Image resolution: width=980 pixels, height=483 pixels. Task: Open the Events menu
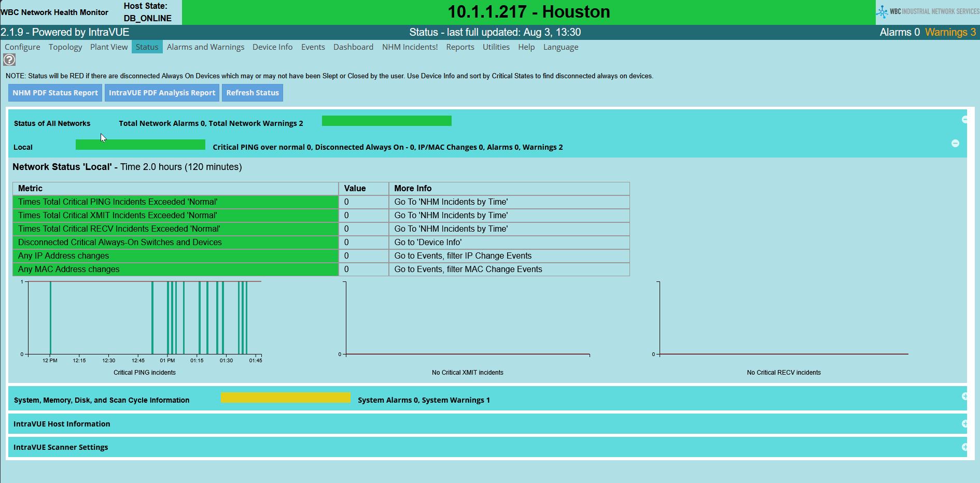tap(313, 47)
